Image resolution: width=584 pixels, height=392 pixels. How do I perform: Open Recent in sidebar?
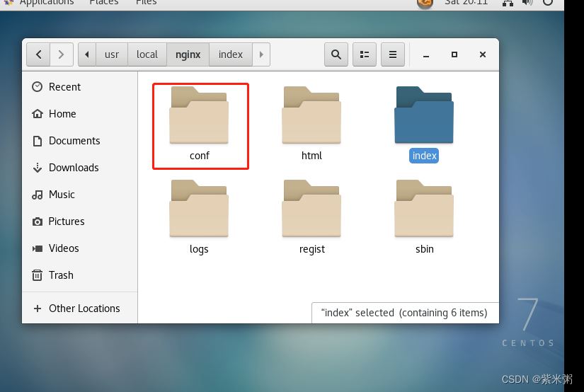(x=64, y=87)
